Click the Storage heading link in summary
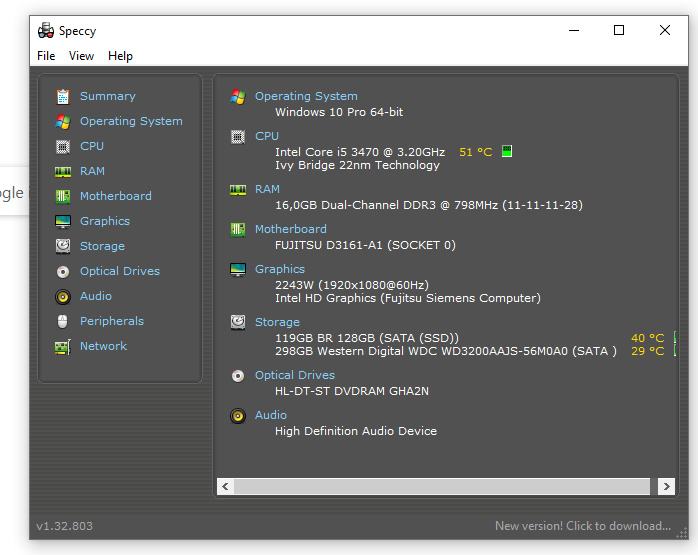The height and width of the screenshot is (555, 698). (x=277, y=322)
